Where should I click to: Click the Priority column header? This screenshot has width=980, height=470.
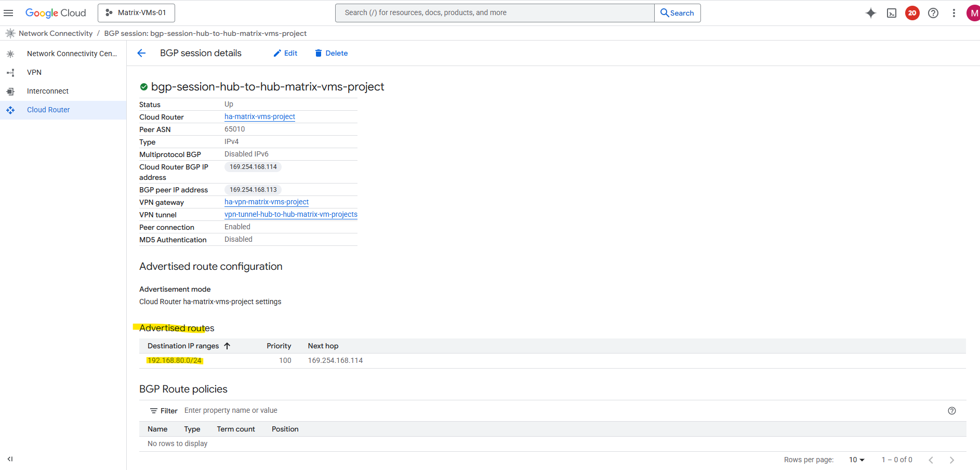279,346
